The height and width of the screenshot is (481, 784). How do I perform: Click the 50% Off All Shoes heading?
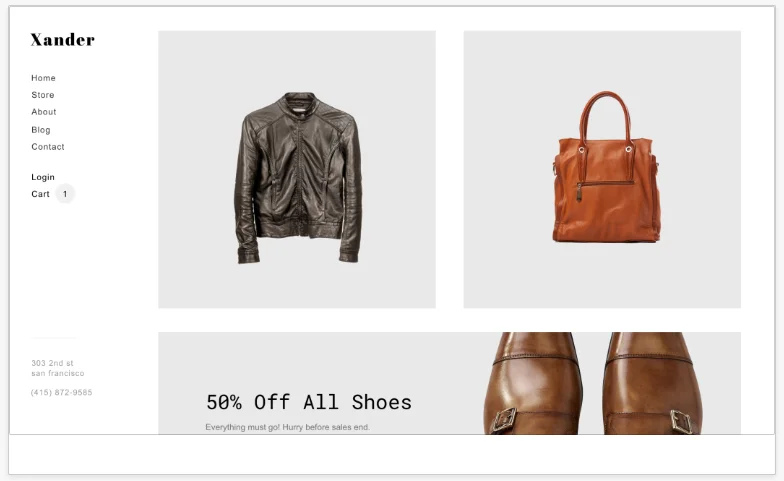tap(308, 402)
